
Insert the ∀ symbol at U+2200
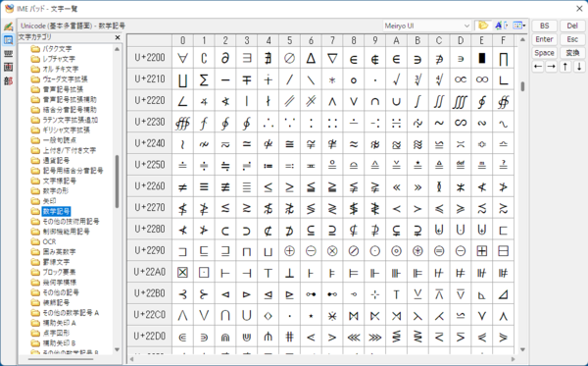pyautogui.click(x=182, y=58)
